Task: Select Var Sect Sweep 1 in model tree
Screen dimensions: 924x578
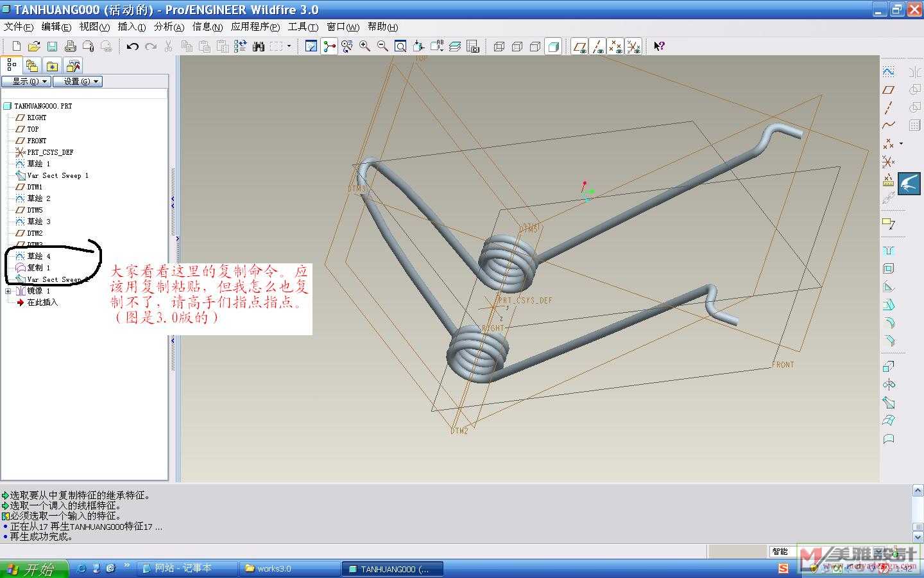Action: 52,175
